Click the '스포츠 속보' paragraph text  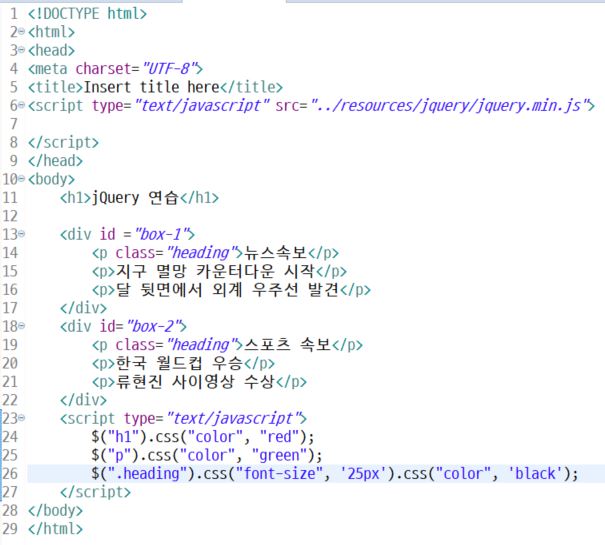(x=288, y=345)
